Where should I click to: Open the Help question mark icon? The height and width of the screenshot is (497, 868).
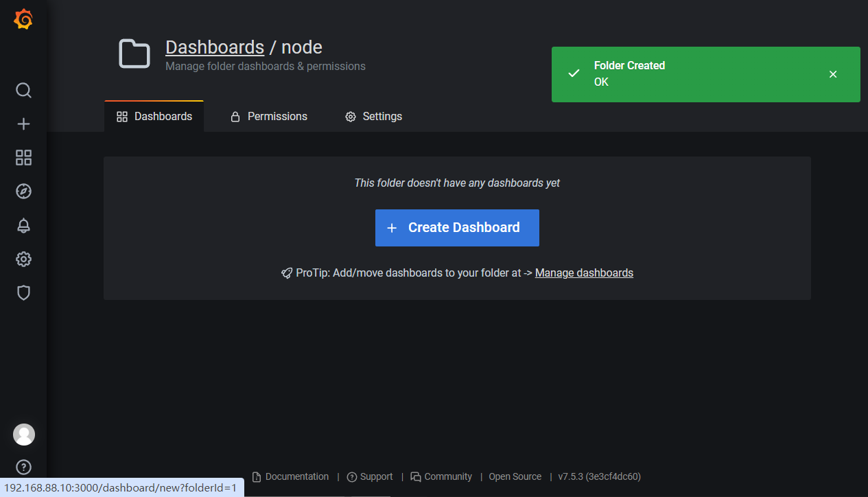(23, 467)
